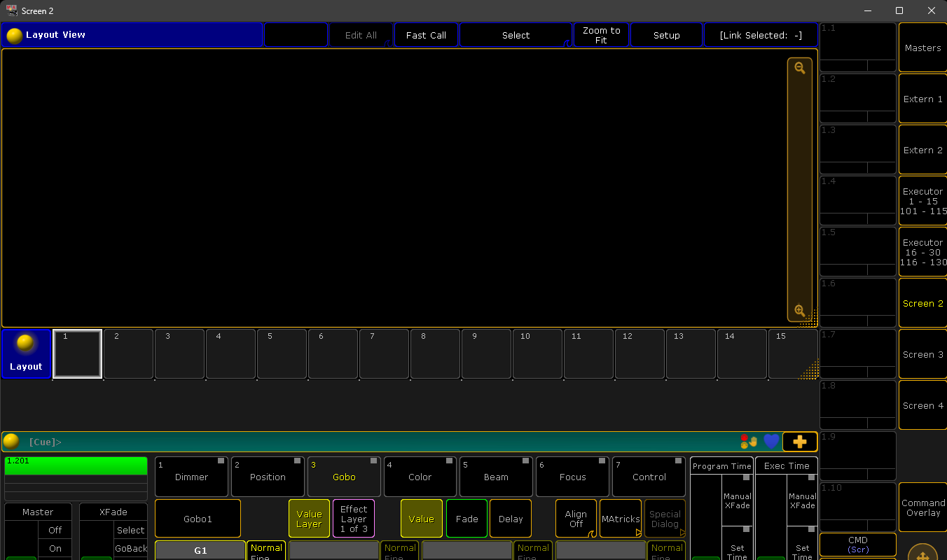Click XFade Select button
The height and width of the screenshot is (560, 947).
click(x=130, y=530)
